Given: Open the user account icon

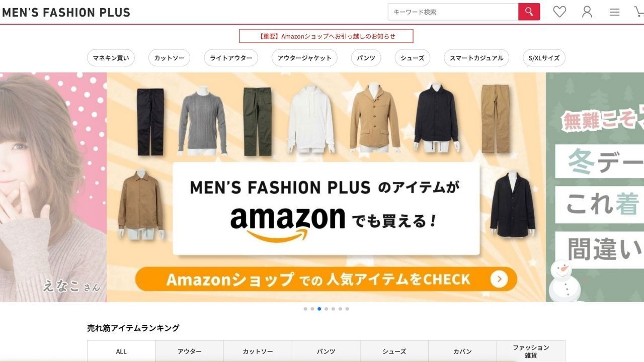Looking at the screenshot, I should (x=587, y=12).
